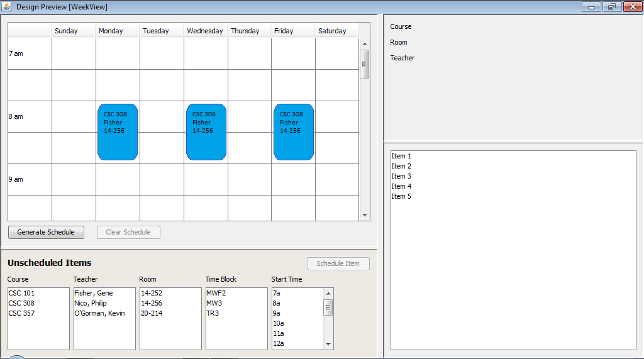Click the Generate Schedule button

46,232
